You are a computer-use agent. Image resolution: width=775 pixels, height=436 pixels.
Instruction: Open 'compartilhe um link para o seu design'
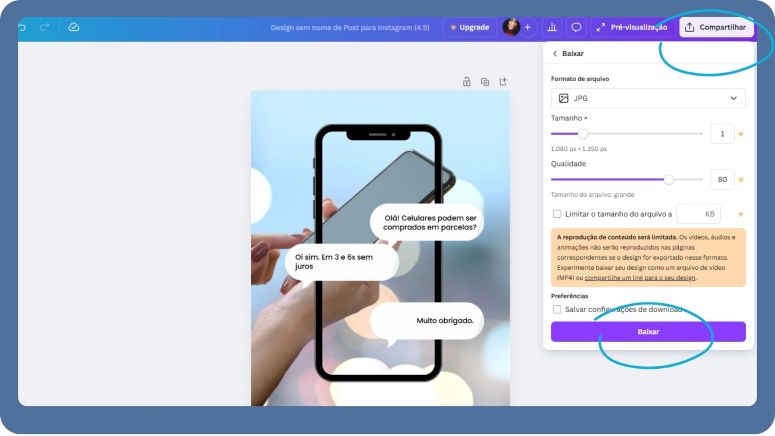point(640,277)
